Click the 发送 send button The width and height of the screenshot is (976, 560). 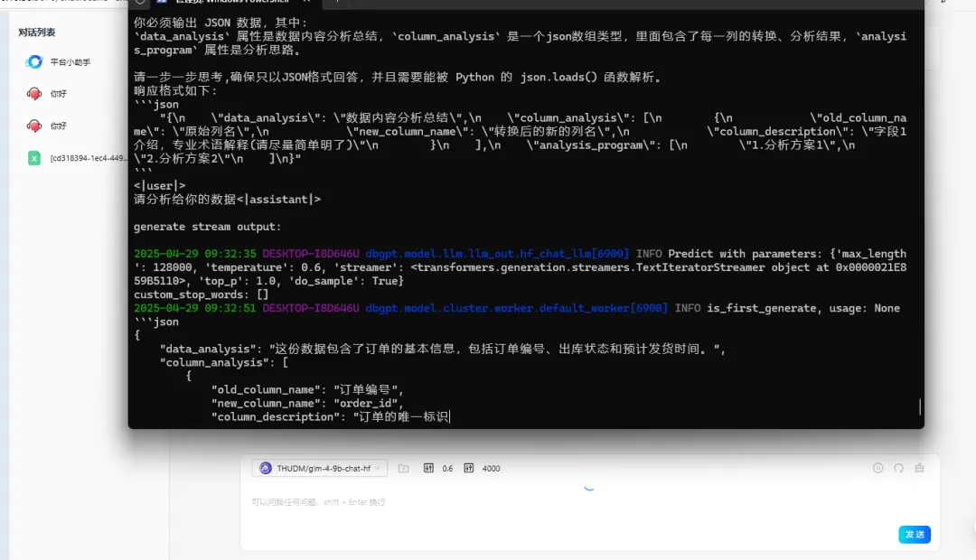[914, 534]
